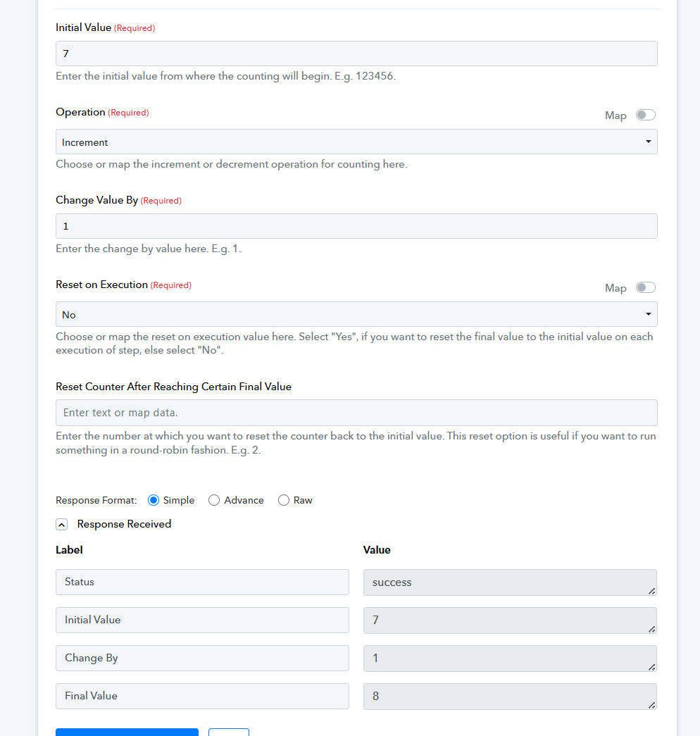This screenshot has width=700, height=736.
Task: Click the Change Value By input field
Action: tap(356, 226)
